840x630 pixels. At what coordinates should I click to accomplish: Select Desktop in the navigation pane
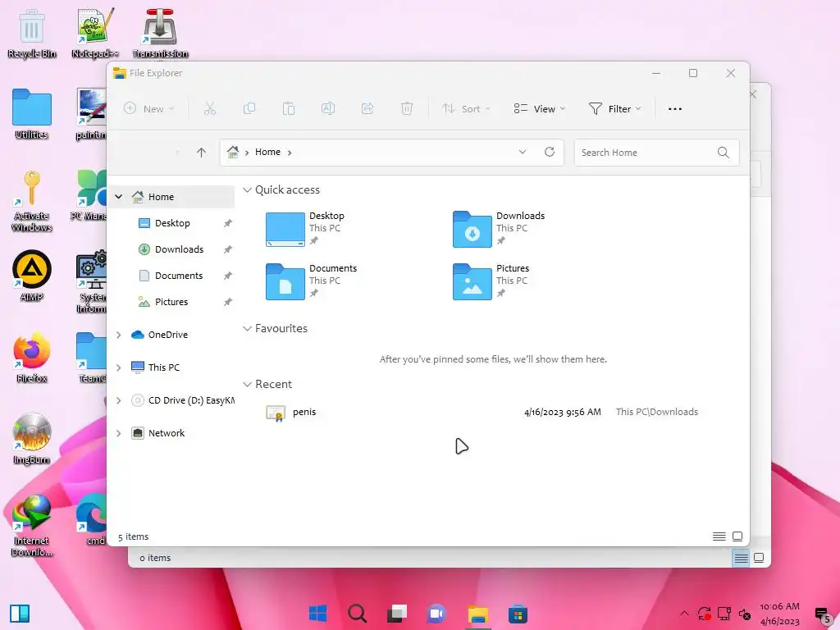[x=172, y=223]
